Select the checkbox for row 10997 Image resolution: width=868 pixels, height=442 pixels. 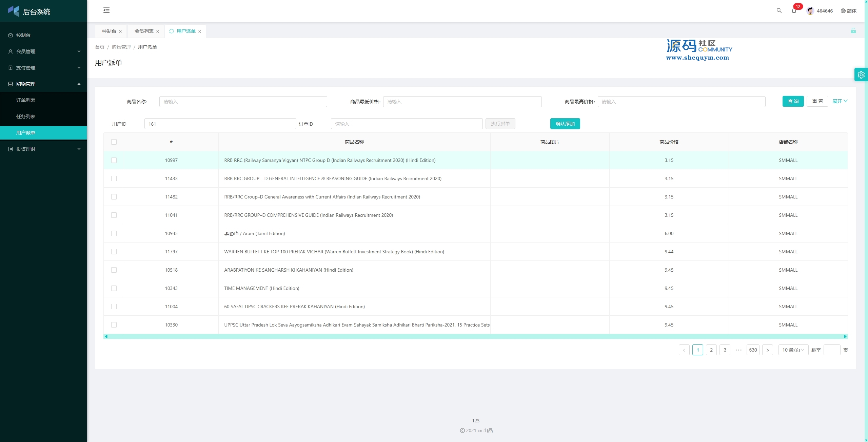click(114, 160)
